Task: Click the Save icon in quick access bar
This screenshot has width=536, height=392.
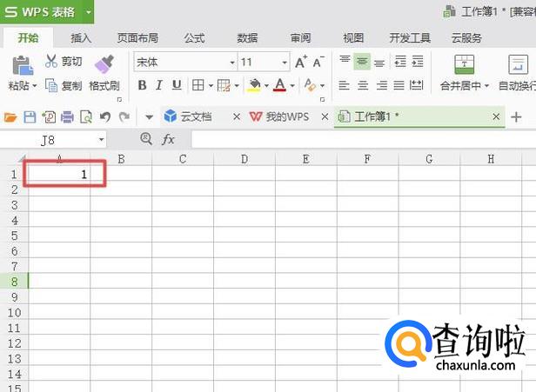Action: (x=29, y=116)
